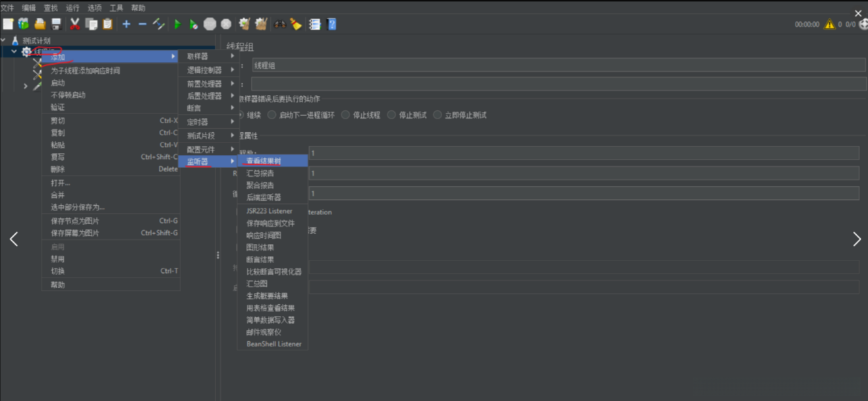Open the Function helper list icon
The image size is (868, 401).
pos(315,24)
